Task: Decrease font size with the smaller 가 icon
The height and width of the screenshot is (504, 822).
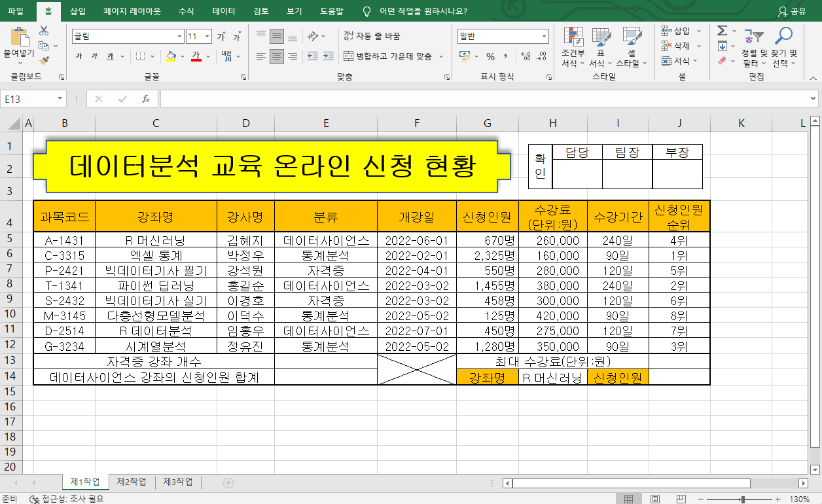Action: click(x=236, y=37)
